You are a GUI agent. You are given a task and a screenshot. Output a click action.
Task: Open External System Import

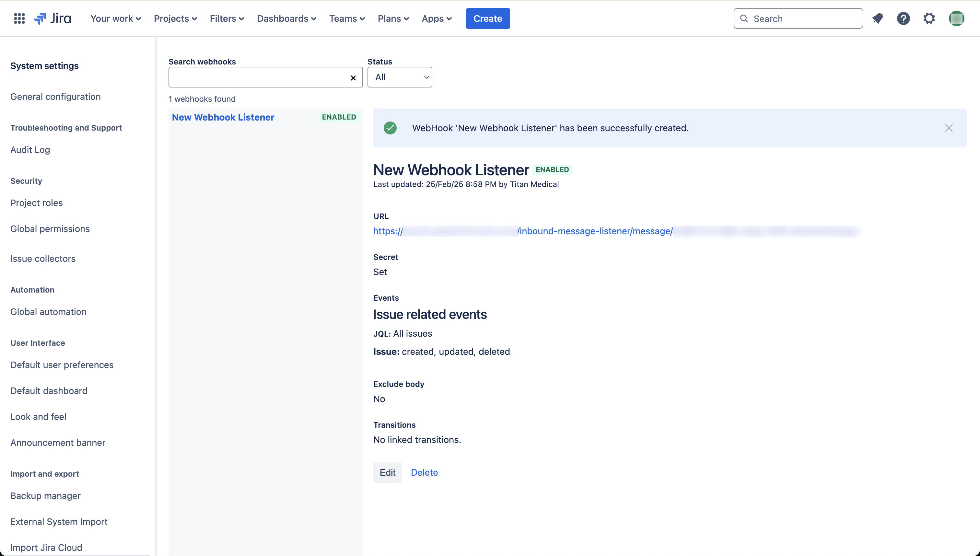click(59, 522)
